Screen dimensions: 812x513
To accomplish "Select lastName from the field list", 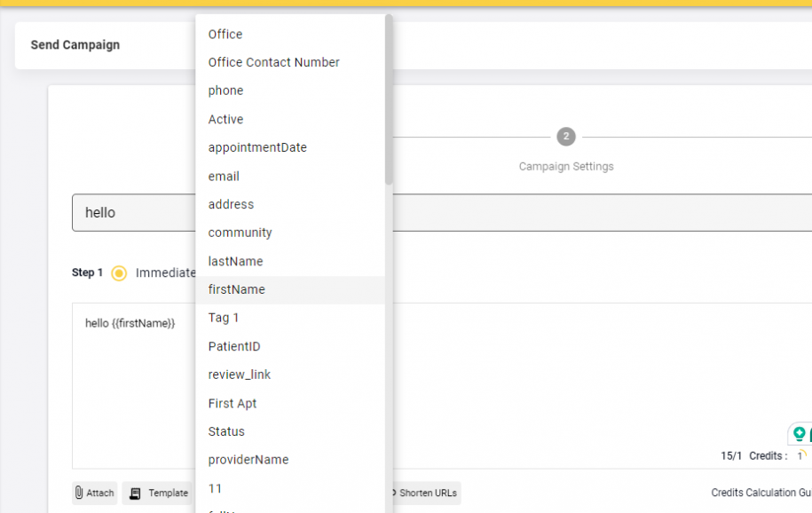I will click(235, 261).
